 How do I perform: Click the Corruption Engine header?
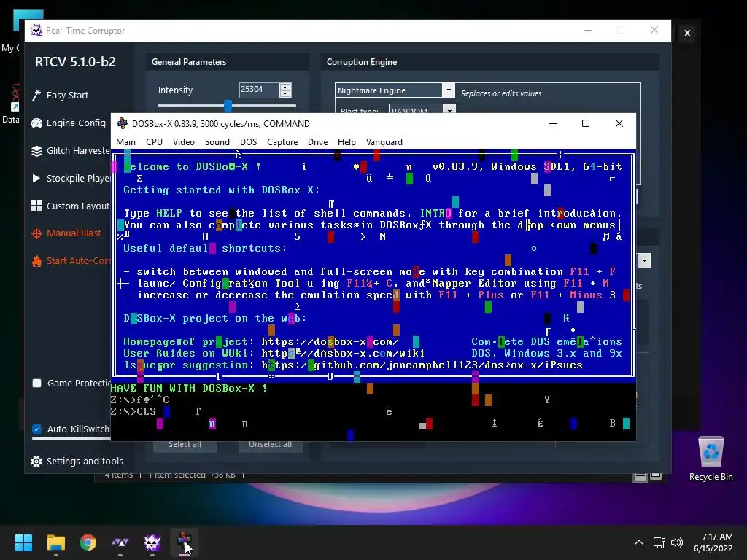pos(362,62)
